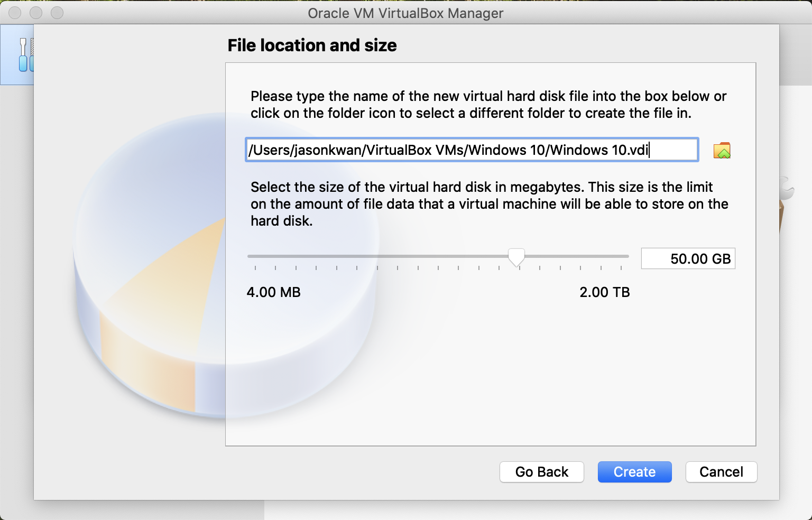Viewport: 812px width, 520px height.
Task: Click the File location and size heading
Action: [312, 45]
